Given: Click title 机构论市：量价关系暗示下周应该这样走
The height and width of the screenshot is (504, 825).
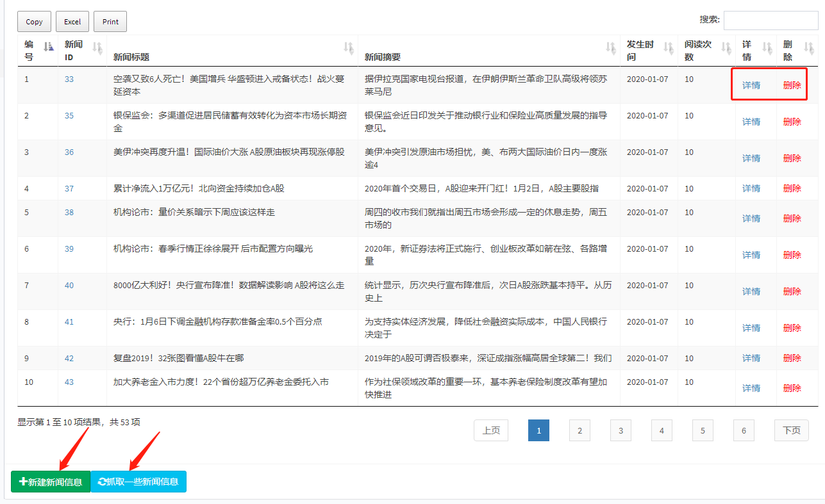Looking at the screenshot, I should click(194, 212).
